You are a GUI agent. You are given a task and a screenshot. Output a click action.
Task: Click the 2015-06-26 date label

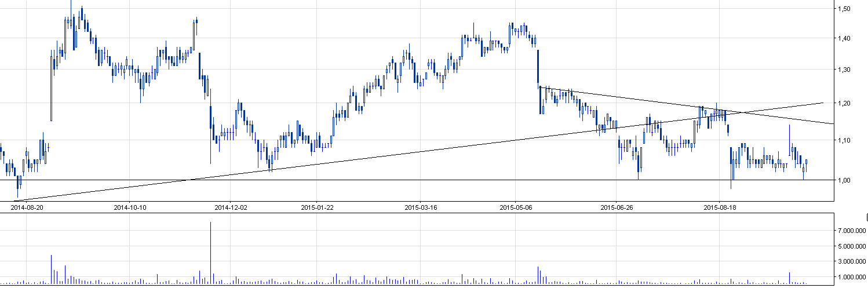[x=617, y=207]
